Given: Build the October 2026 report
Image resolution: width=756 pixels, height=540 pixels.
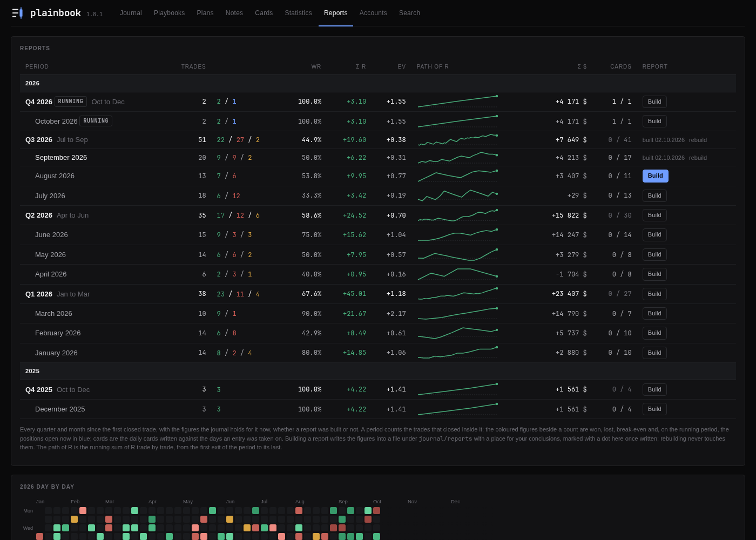Looking at the screenshot, I should [654, 121].
